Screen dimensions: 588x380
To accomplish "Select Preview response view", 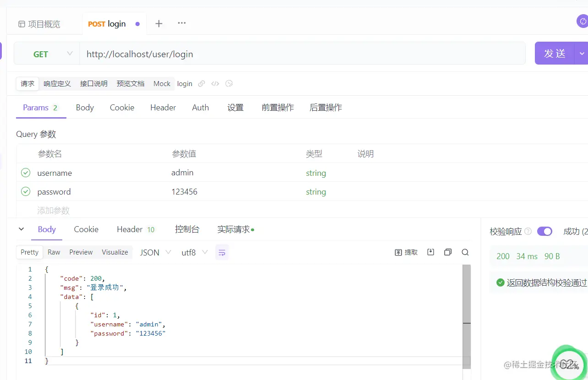I will 81,252.
